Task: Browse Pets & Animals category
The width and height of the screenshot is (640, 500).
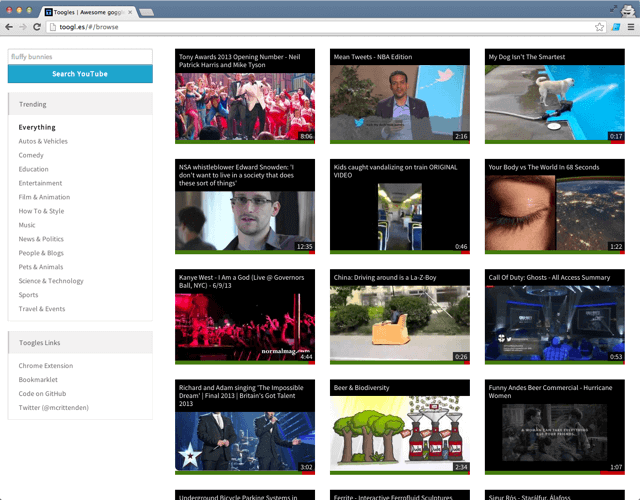Action: 40,267
